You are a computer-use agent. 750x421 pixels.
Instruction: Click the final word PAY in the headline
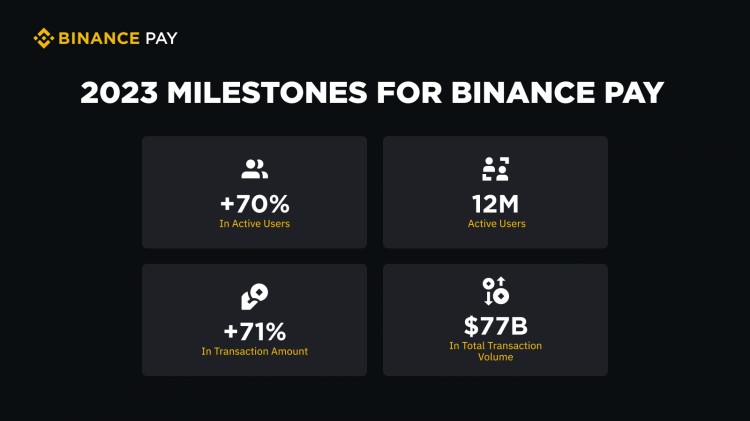click(x=634, y=93)
